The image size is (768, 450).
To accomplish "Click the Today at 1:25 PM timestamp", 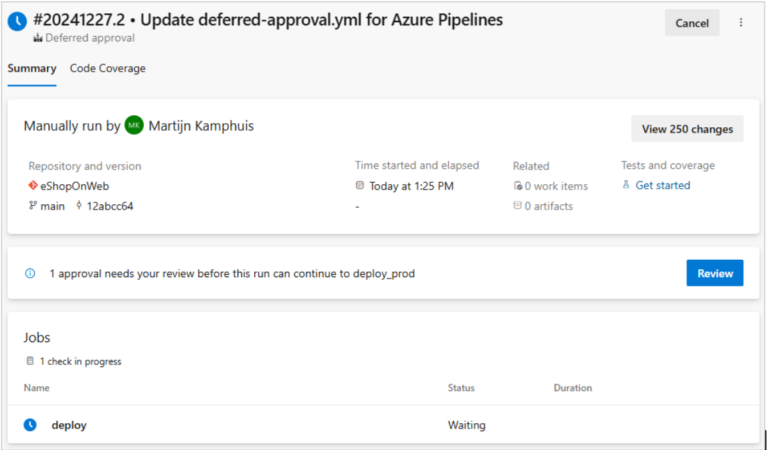I will click(x=411, y=186).
